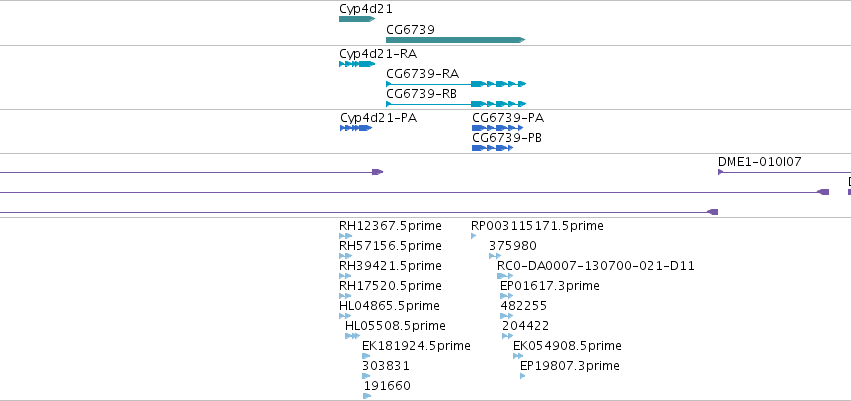Screen dimensions: 851x401
Task: Select the CG6739-PB protein glyph
Action: pos(492,148)
